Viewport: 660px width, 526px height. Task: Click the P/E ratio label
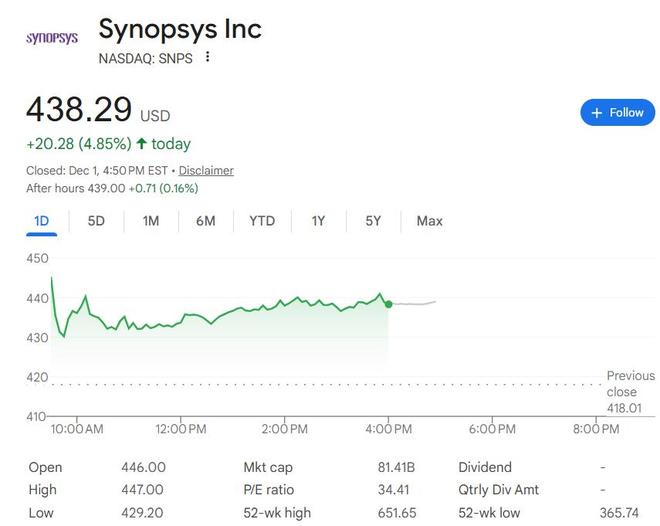click(268, 490)
